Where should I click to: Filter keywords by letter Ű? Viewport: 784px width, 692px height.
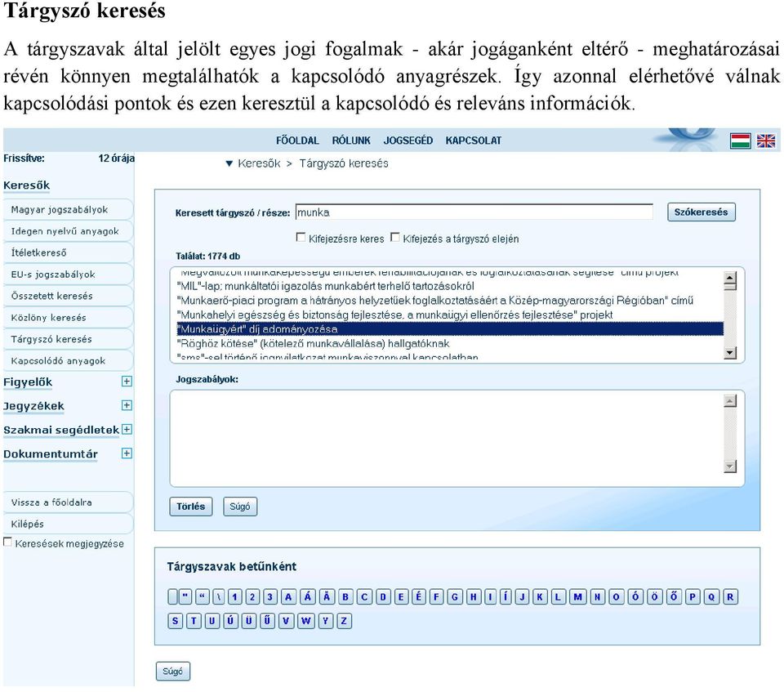click(267, 621)
